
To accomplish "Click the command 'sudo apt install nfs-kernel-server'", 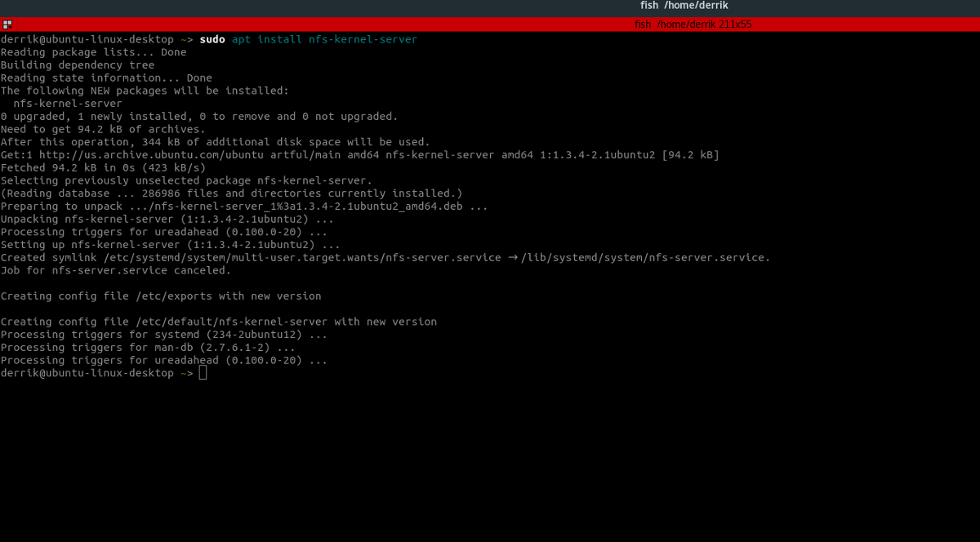I will [x=309, y=39].
